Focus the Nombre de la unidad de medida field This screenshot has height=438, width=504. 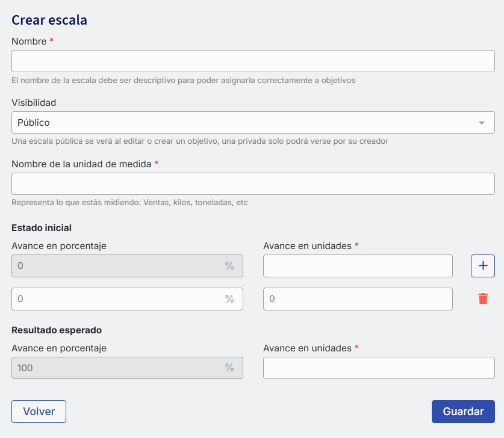pos(253,184)
